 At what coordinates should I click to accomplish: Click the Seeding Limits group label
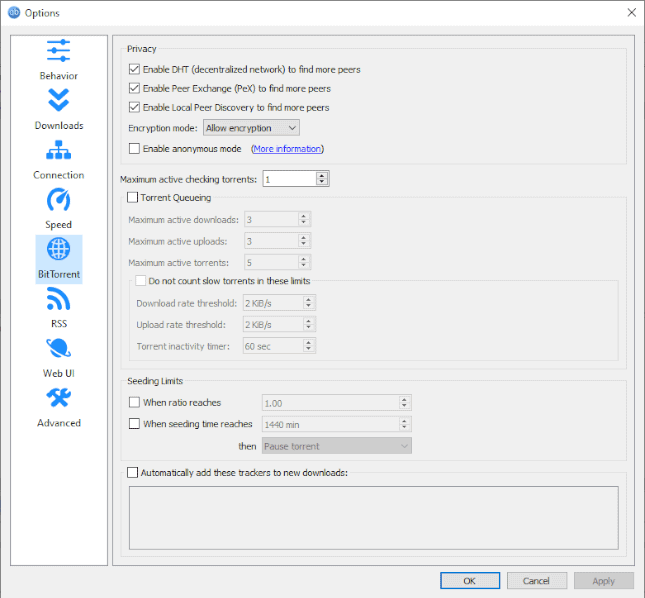coord(155,381)
